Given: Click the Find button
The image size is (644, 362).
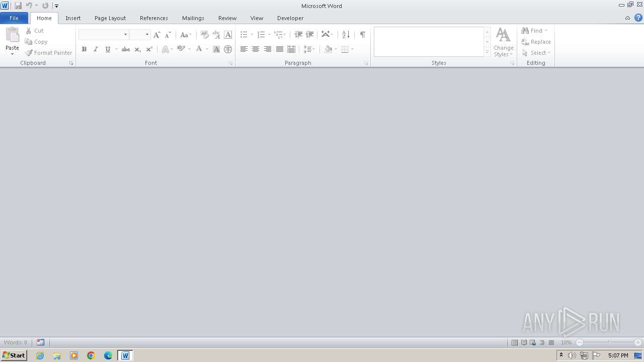Looking at the screenshot, I should pyautogui.click(x=534, y=31).
